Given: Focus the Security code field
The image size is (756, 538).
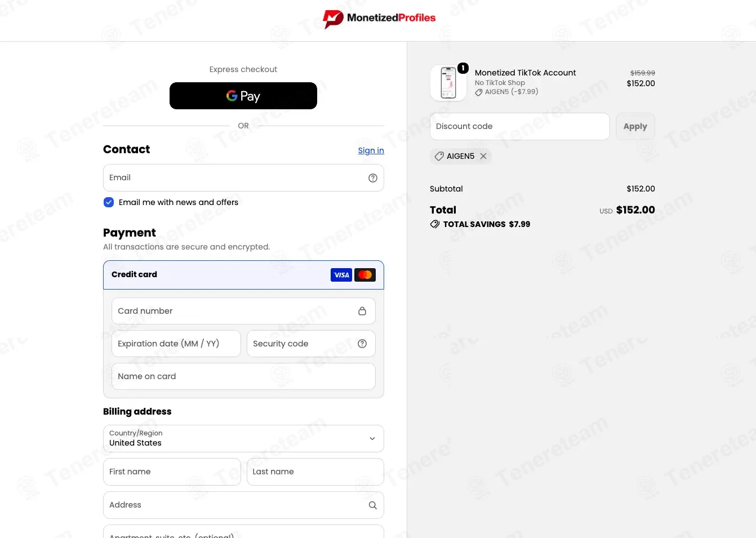Looking at the screenshot, I should point(311,344).
